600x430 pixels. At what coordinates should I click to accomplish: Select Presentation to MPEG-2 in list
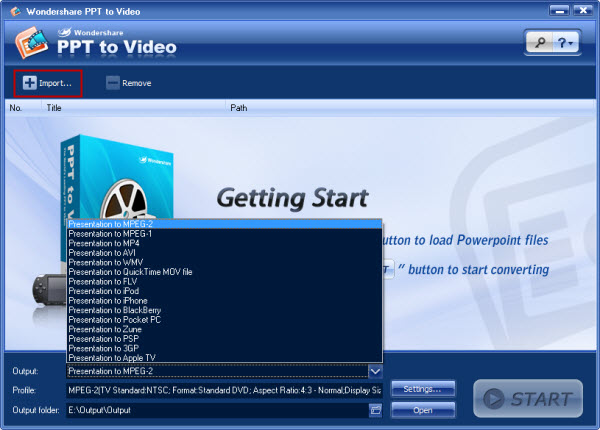(225, 224)
